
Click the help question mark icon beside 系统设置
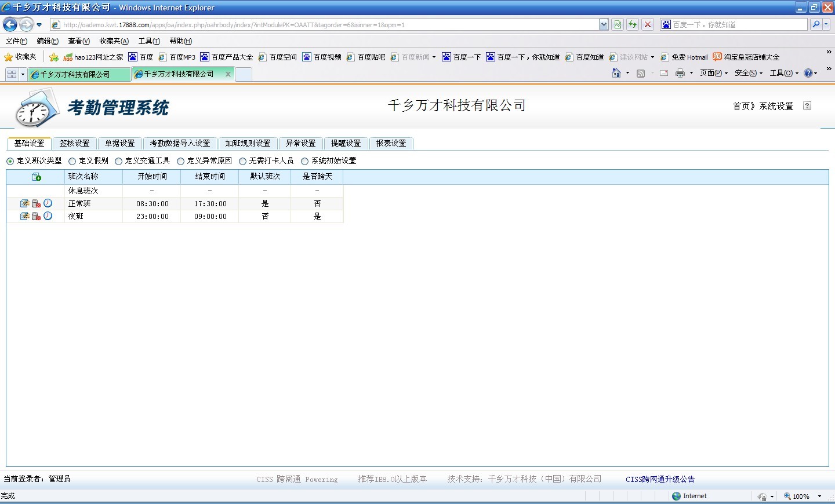click(x=807, y=105)
